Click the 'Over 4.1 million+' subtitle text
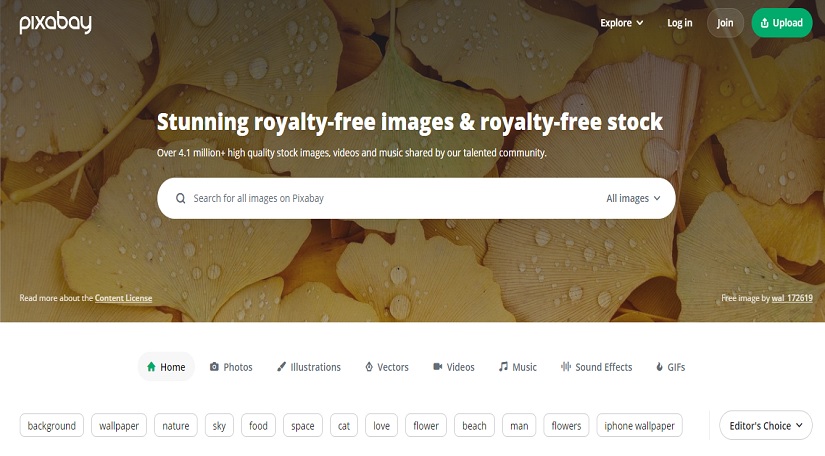Screen dimensions: 825x456 tap(351, 153)
